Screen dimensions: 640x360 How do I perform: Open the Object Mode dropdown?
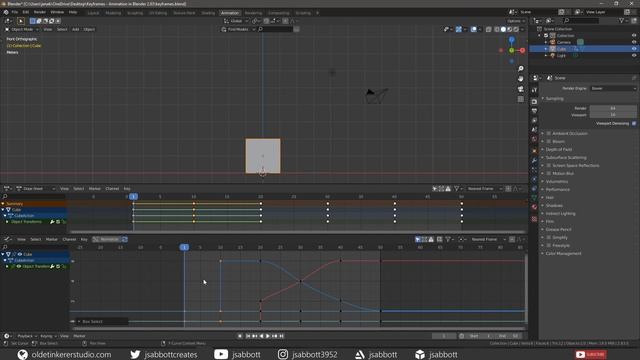[x=22, y=29]
